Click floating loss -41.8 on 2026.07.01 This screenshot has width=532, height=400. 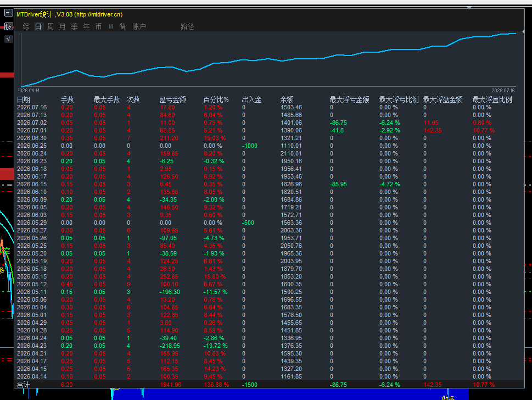[x=337, y=130]
